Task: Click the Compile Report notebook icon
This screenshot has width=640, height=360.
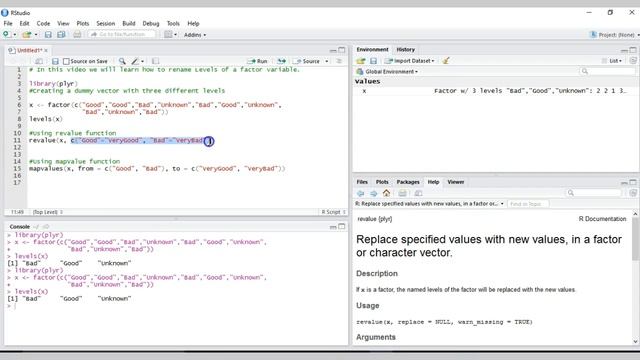Action: tap(156, 61)
